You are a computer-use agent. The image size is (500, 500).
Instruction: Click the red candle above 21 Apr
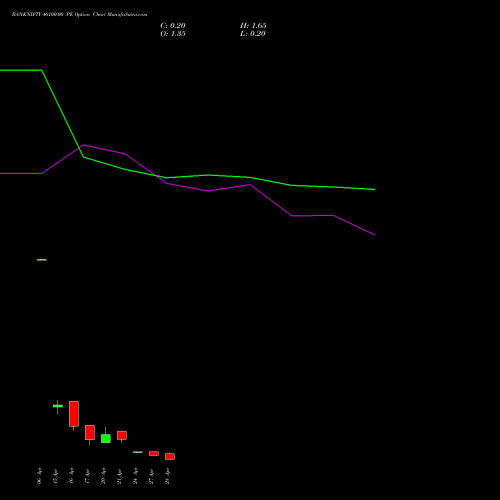point(122,435)
